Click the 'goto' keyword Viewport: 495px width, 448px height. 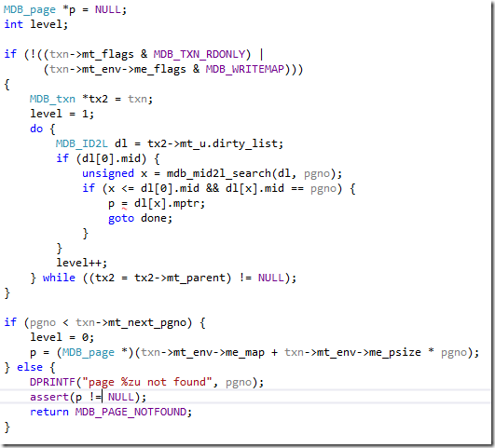(121, 218)
